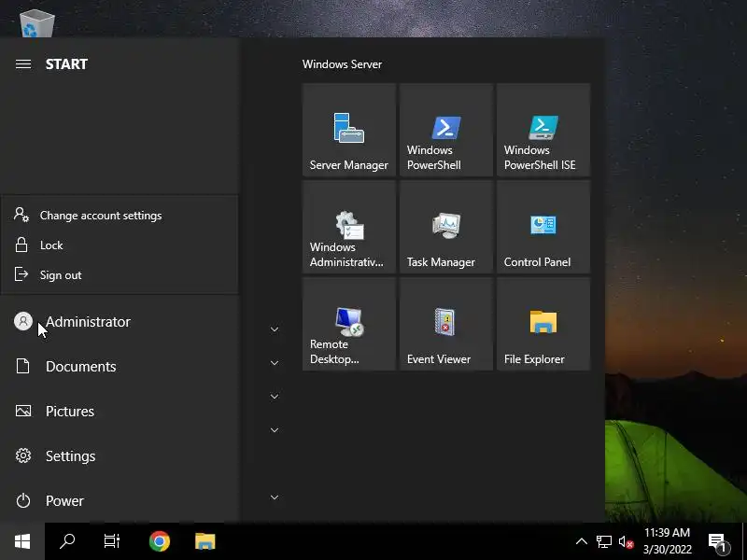Open the Remote Desktop Connection tile

[348, 324]
